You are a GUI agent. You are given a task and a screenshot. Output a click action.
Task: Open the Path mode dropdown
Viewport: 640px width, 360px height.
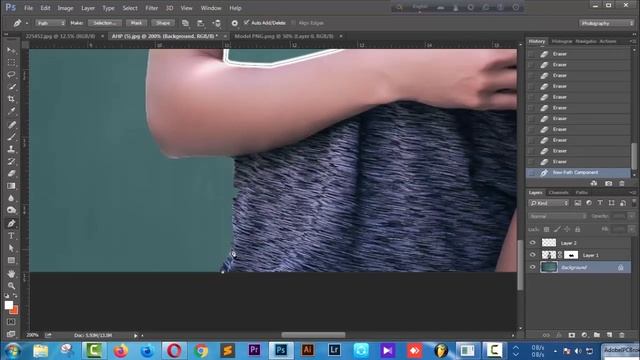(50, 23)
